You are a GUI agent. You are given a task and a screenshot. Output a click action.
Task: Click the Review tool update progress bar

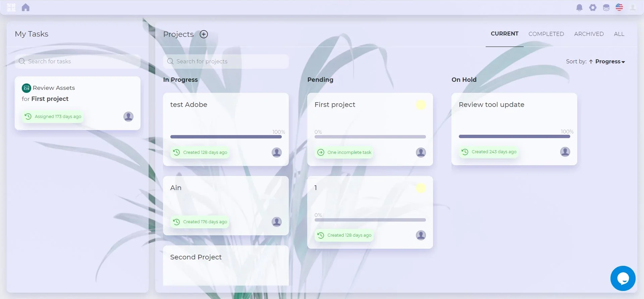(x=514, y=136)
